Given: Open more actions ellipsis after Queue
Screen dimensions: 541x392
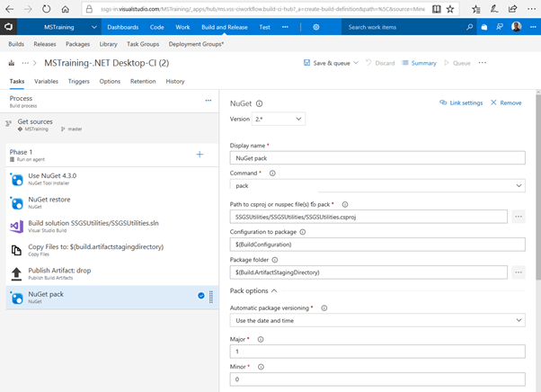Looking at the screenshot, I should pos(483,63).
